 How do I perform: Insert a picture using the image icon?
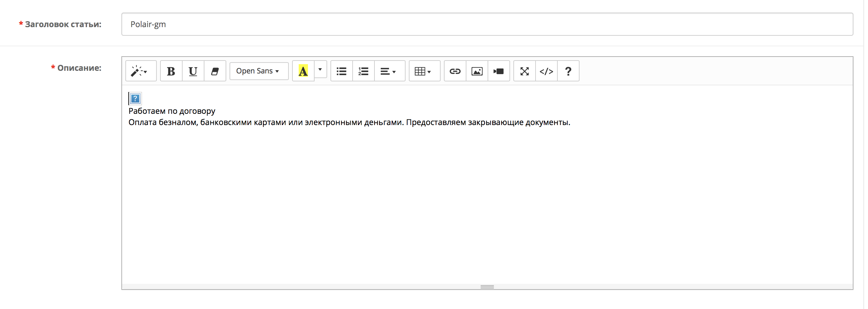(477, 71)
